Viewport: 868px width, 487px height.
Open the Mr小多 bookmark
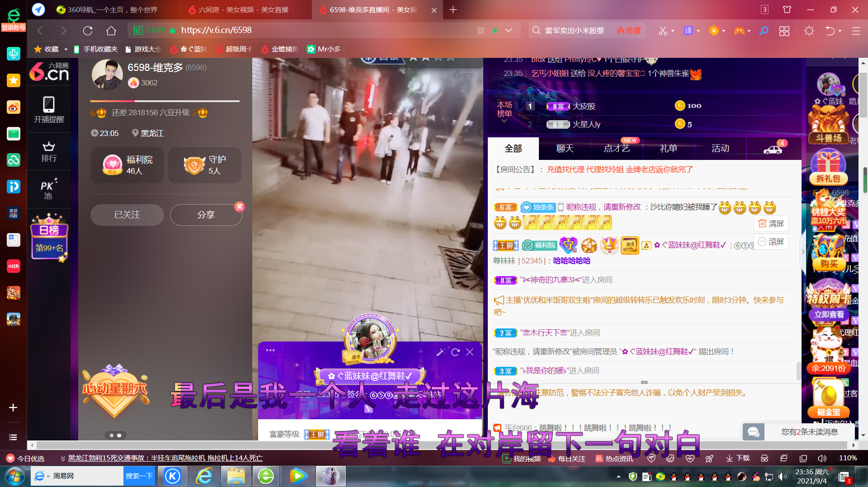324,49
